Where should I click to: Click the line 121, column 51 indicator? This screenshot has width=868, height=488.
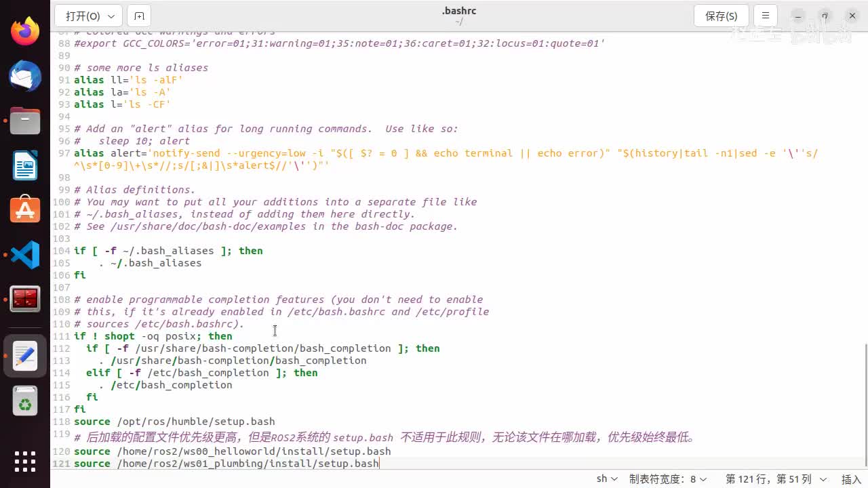pos(776,479)
